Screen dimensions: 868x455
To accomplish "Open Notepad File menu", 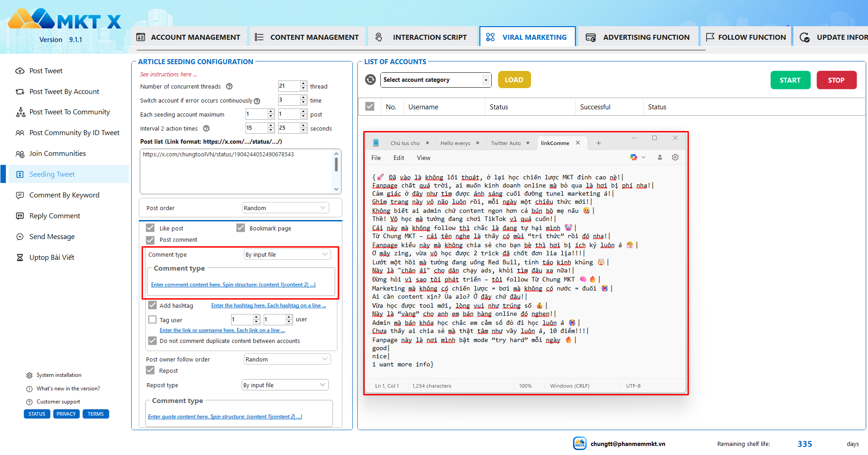I will 376,158.
